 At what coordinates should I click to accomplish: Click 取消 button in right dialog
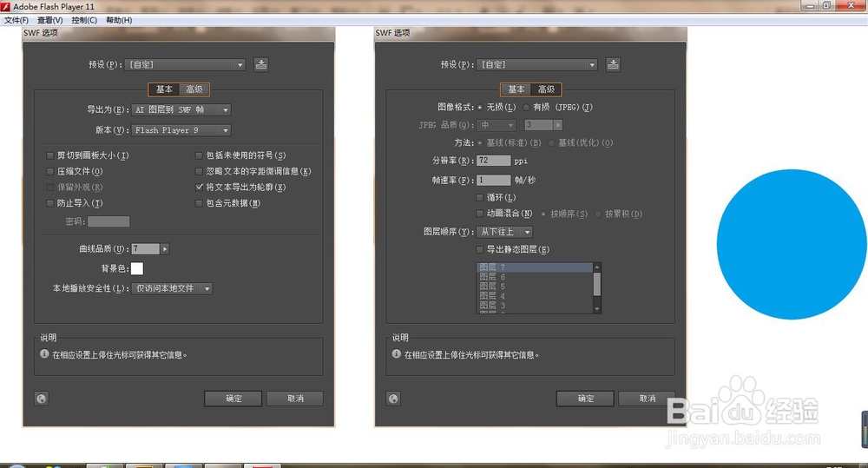tap(648, 399)
